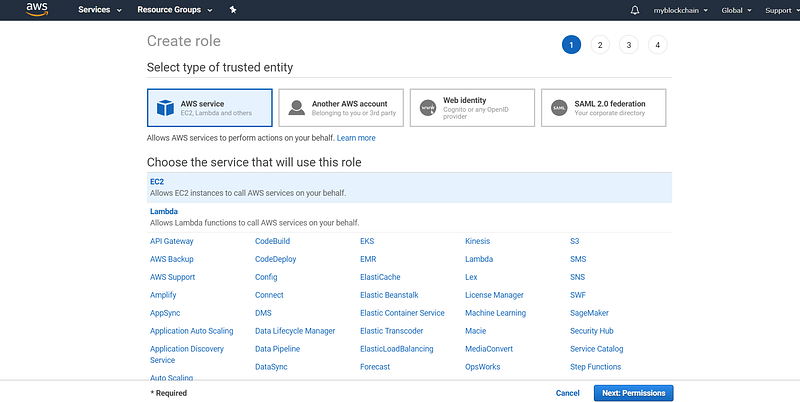Choose AWS Backup service

coord(171,259)
